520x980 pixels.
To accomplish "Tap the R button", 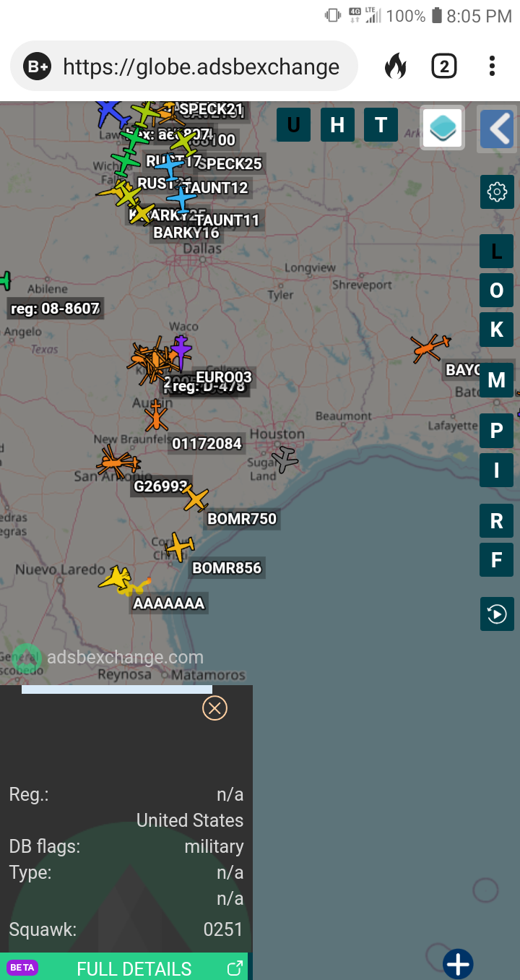I will point(497,521).
